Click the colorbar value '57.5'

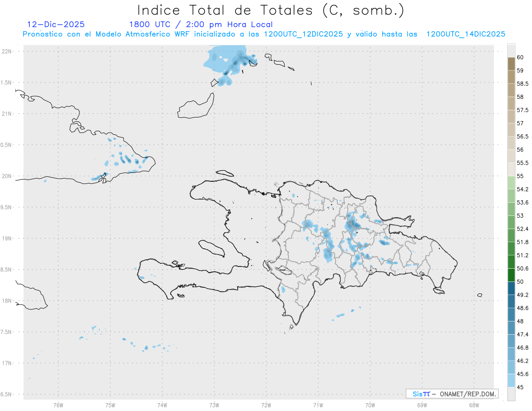pos(522,110)
